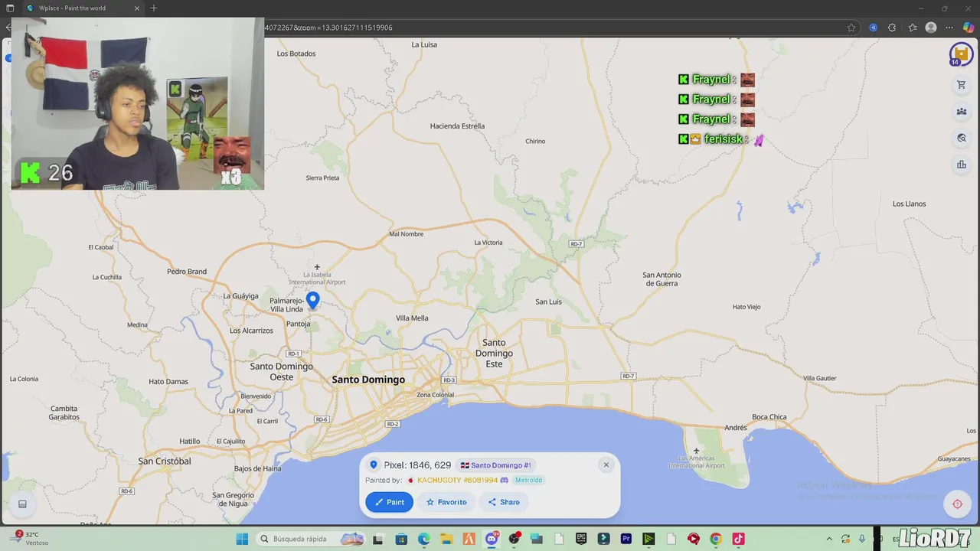
Task: Open the leaderboard bar chart icon
Action: click(961, 165)
